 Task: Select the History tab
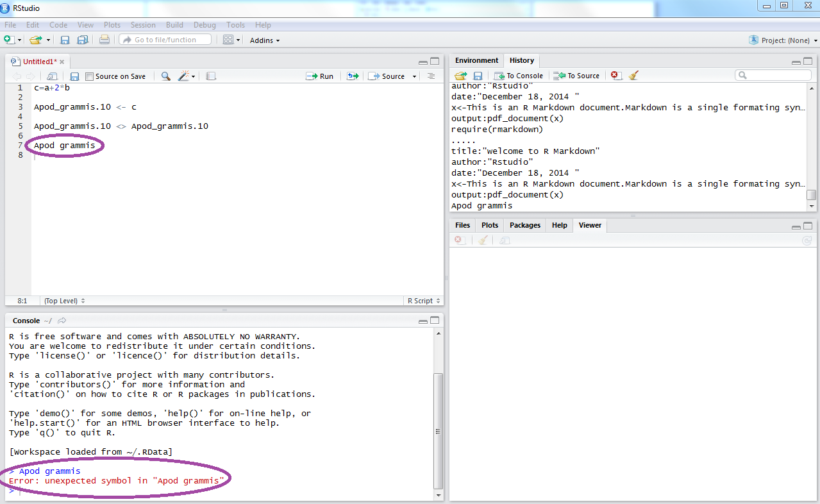pyautogui.click(x=522, y=61)
